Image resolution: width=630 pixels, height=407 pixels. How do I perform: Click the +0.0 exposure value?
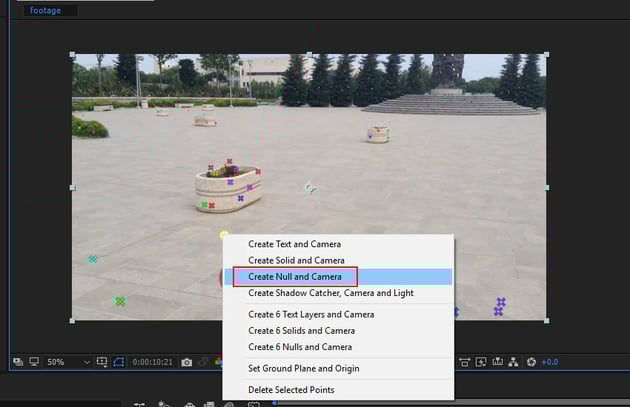550,362
